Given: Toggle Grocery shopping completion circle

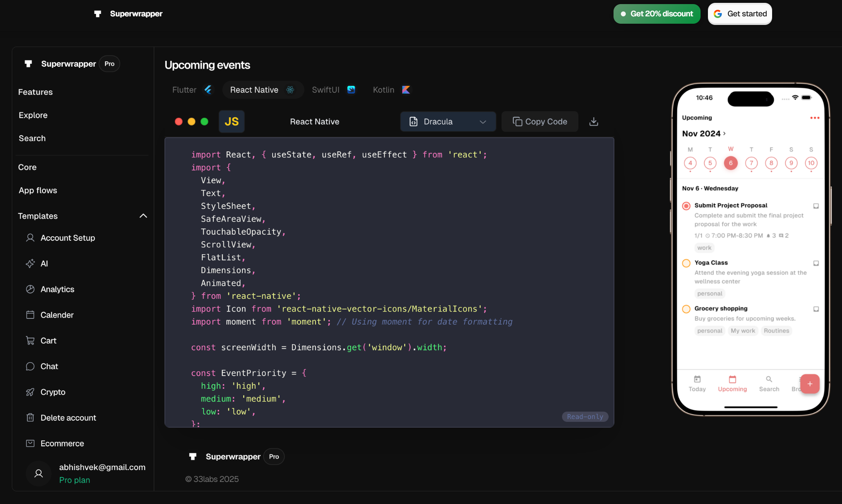Looking at the screenshot, I should click(x=687, y=309).
